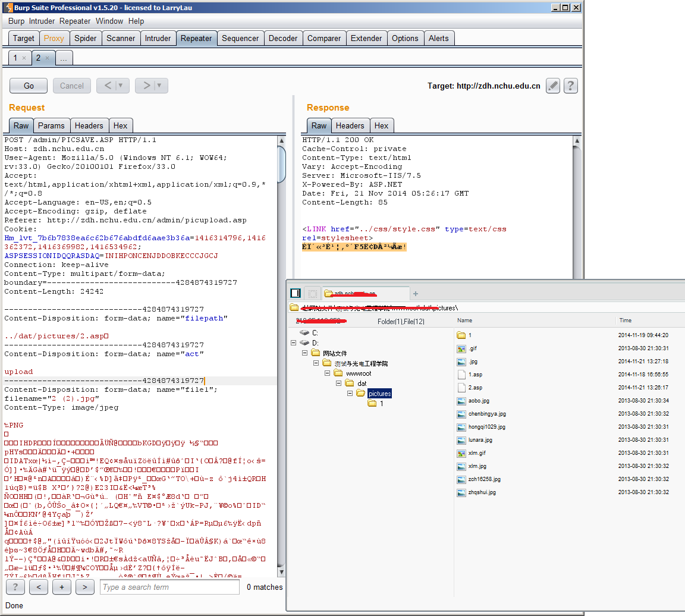Click the dotted square icon in file manager
The image size is (685, 616).
[312, 294]
